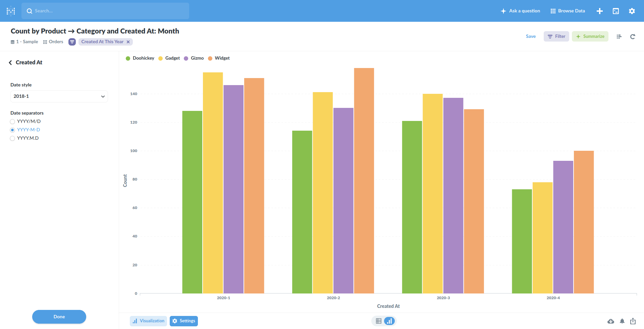Select the YYYY/M/D date separator
Viewport: 644px width, 329px height.
(x=12, y=121)
